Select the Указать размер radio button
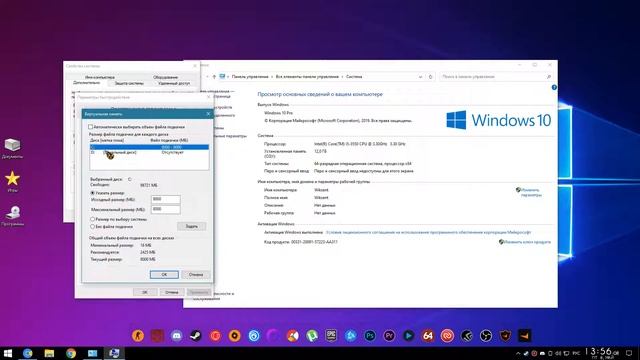640x360 pixels. click(x=93, y=193)
